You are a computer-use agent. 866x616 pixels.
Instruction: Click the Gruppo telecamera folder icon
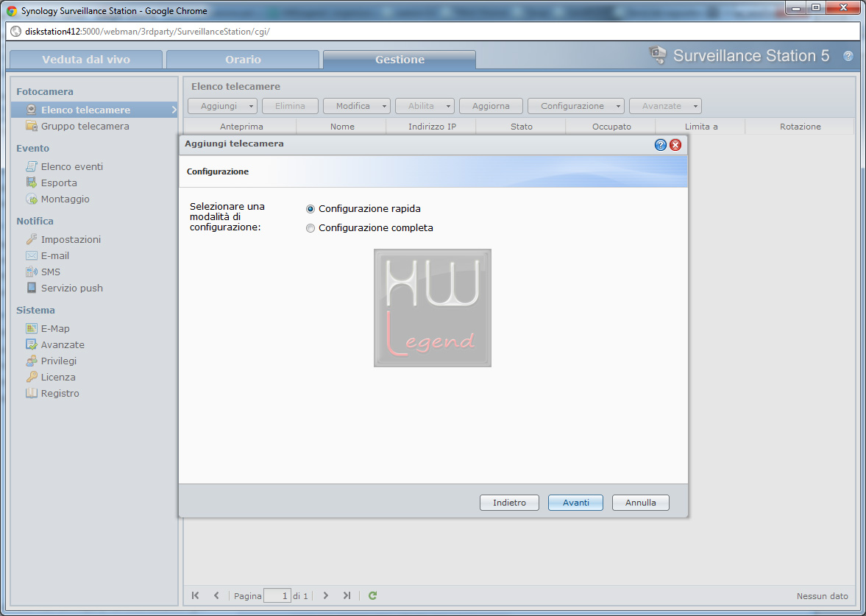tap(32, 126)
